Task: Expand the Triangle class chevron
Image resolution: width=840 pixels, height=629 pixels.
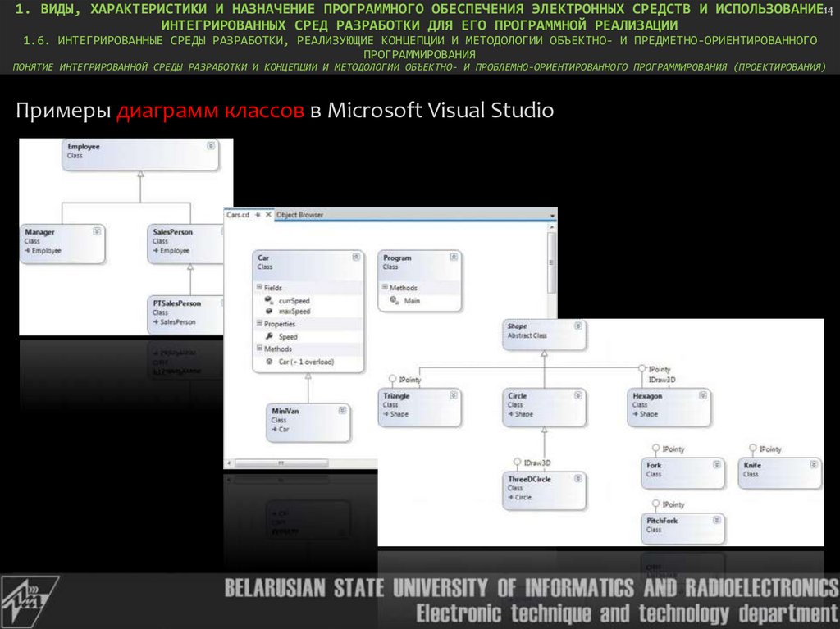Action: pyautogui.click(x=454, y=395)
